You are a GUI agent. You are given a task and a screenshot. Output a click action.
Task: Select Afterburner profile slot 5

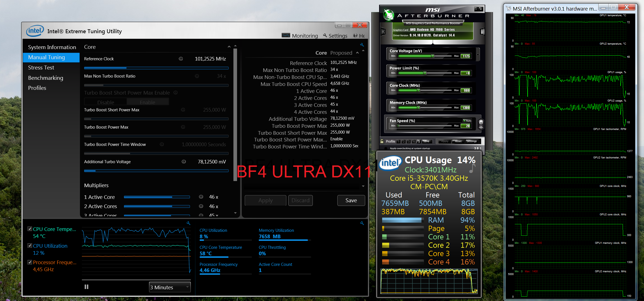419,141
